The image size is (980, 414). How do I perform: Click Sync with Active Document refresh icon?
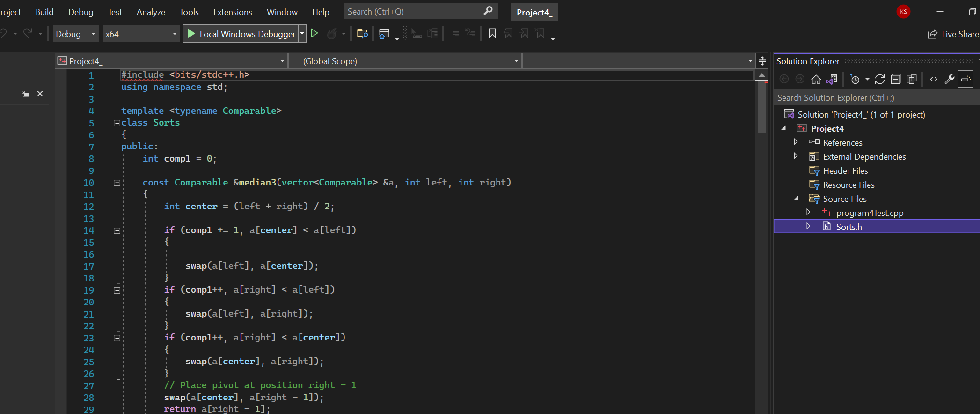click(879, 80)
